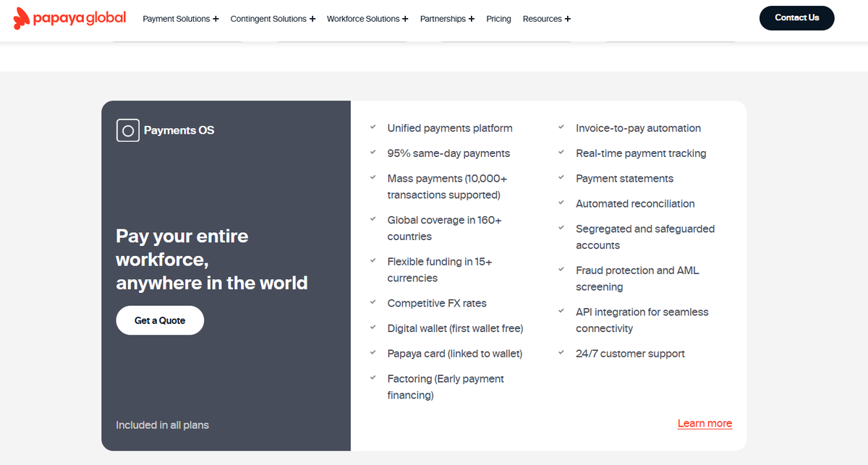Click 'Automated reconciliation' text
This screenshot has width=868, height=465.
[x=635, y=204]
